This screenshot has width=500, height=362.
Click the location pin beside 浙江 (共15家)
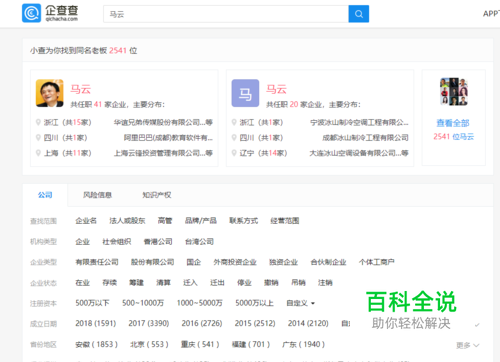point(38,122)
